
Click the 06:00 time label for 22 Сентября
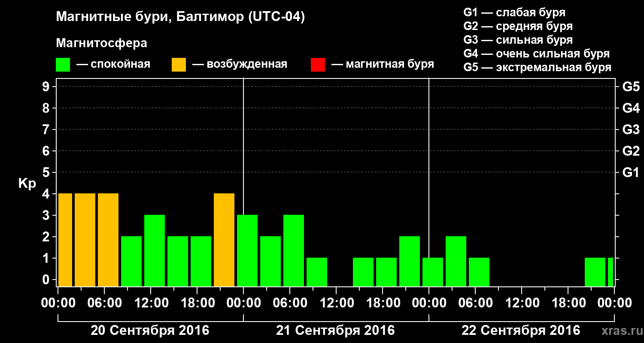(x=475, y=303)
